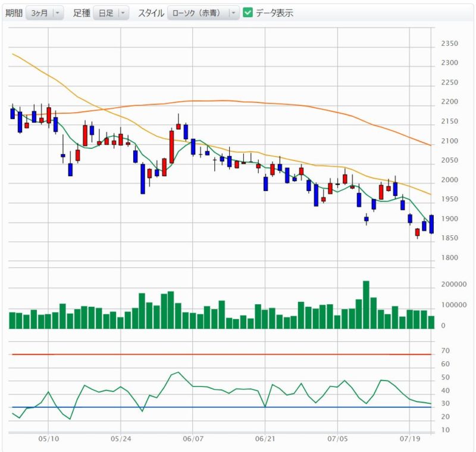Click the 足種 label text
Viewport: 476px width, 452px height.
[x=82, y=13]
